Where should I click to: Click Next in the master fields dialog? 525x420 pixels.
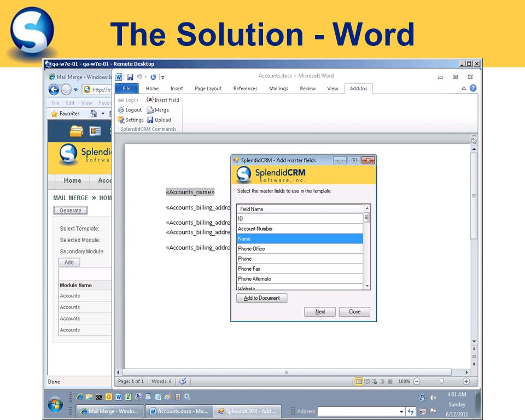[320, 312]
